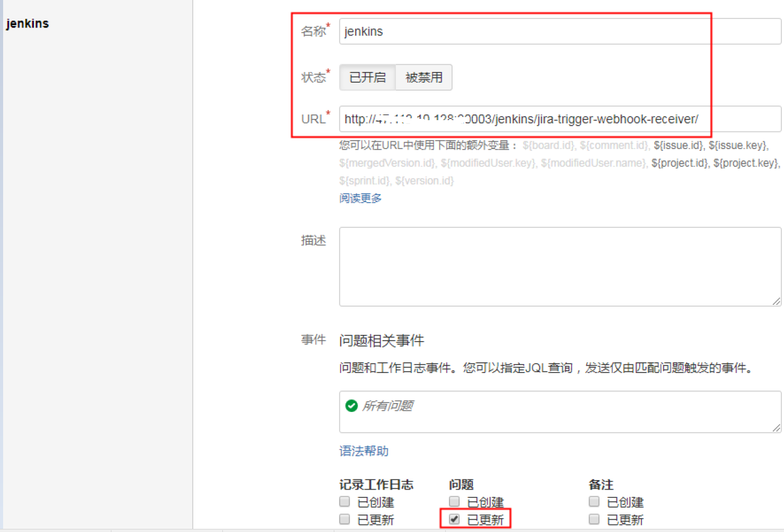The width and height of the screenshot is (784, 532).
Task: Grab the description box resize handle
Action: 776,301
